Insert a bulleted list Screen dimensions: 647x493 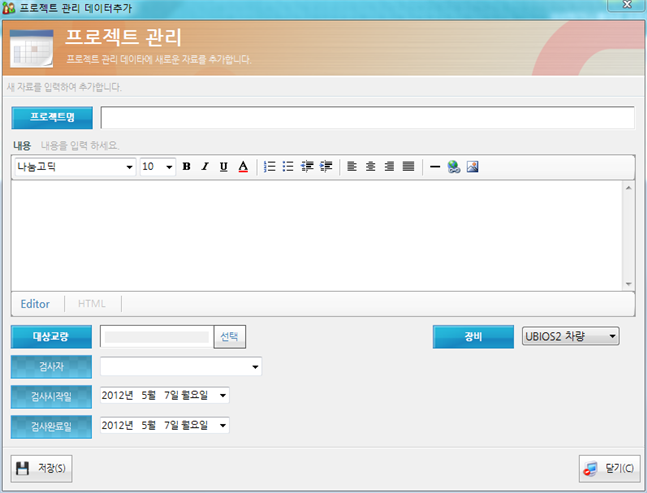click(288, 167)
